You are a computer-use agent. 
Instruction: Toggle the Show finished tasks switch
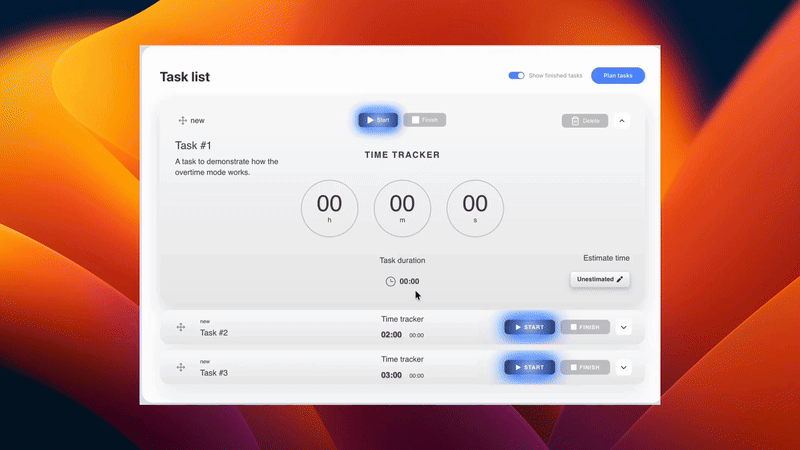516,75
